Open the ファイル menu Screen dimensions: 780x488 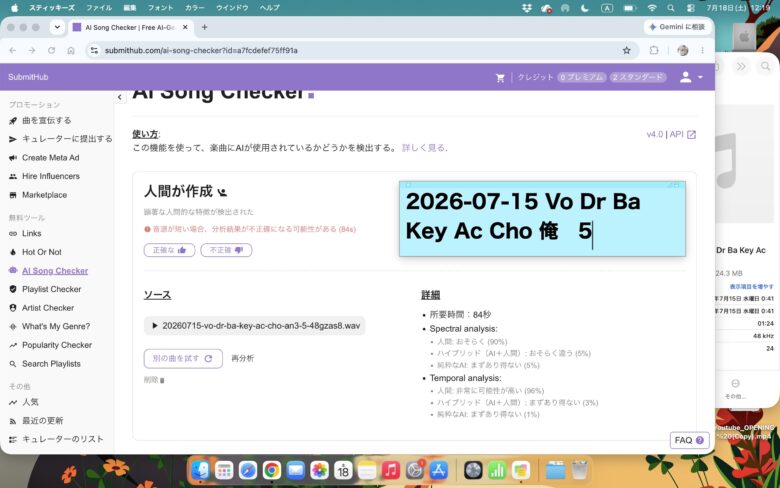pyautogui.click(x=99, y=8)
